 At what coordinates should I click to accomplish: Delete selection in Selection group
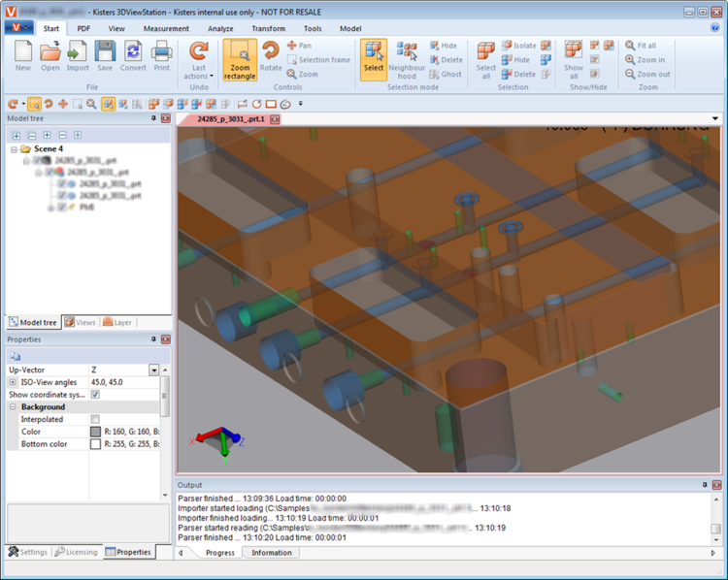click(518, 75)
